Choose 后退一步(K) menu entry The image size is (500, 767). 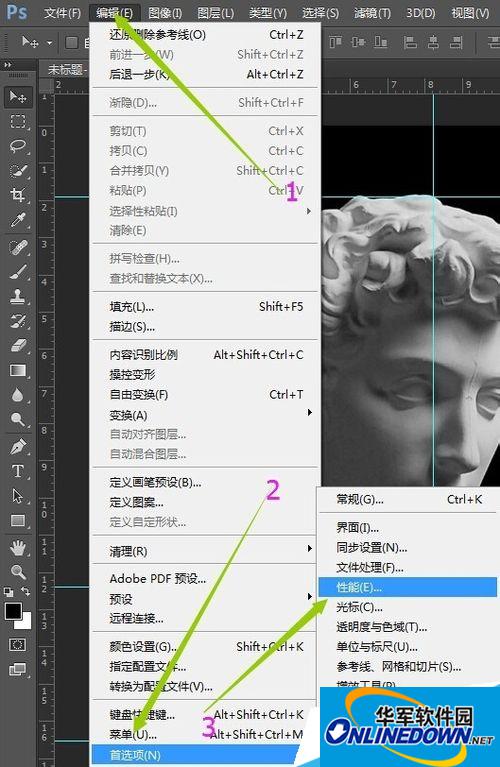pyautogui.click(x=206, y=74)
